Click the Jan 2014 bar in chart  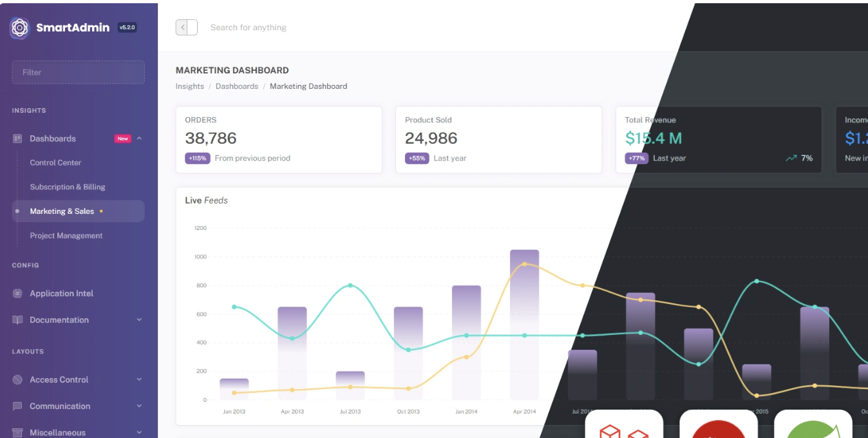466,343
